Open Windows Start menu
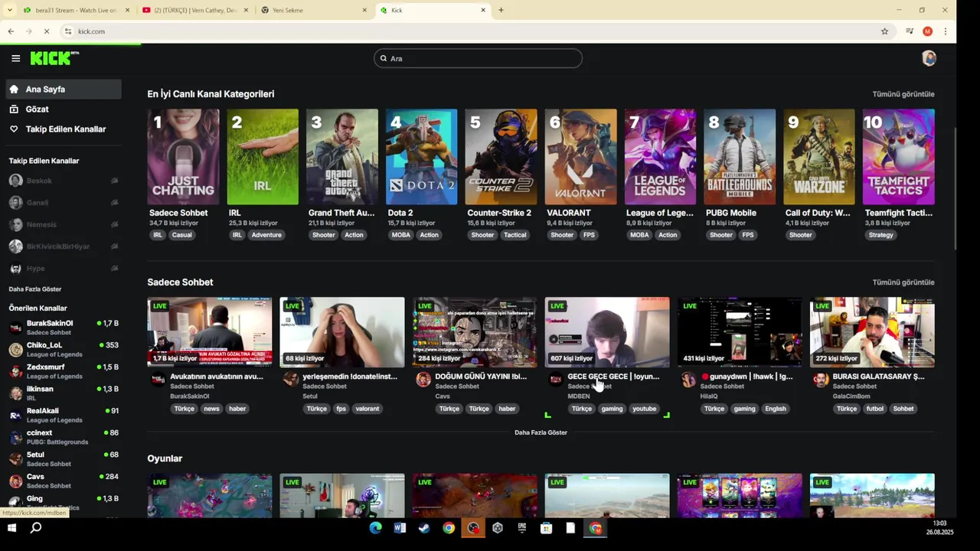Viewport: 980px width, 551px height. (x=12, y=528)
